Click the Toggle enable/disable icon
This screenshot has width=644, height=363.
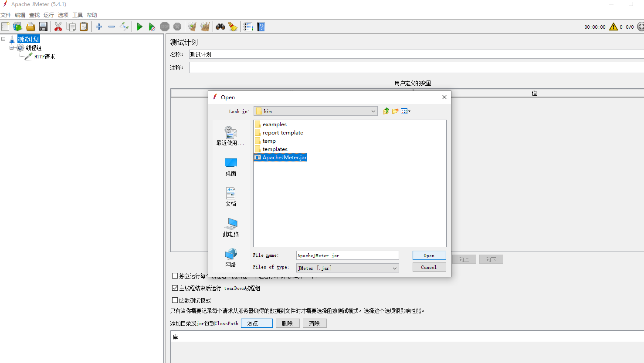click(x=124, y=27)
